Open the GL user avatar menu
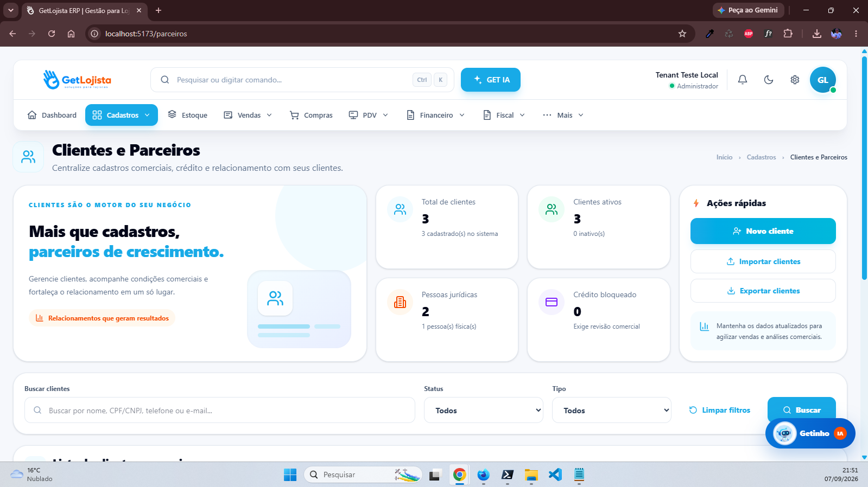This screenshot has height=487, width=868. coord(823,80)
